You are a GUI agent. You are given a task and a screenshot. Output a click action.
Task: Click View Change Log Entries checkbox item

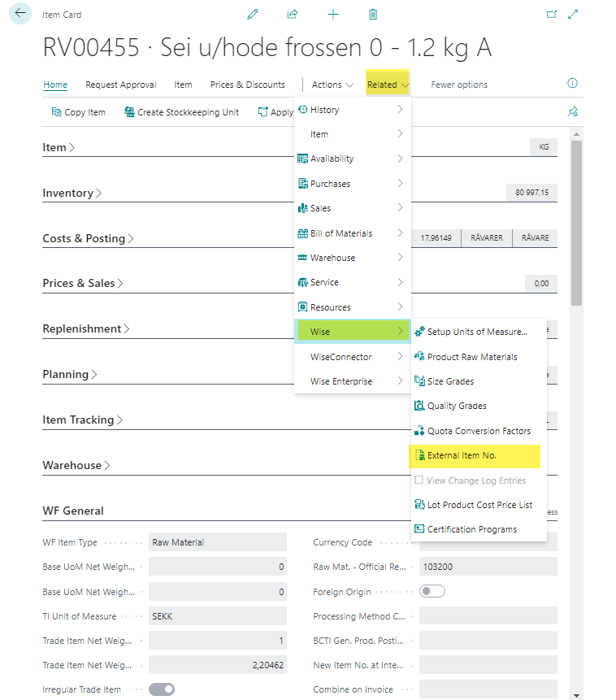(x=470, y=480)
